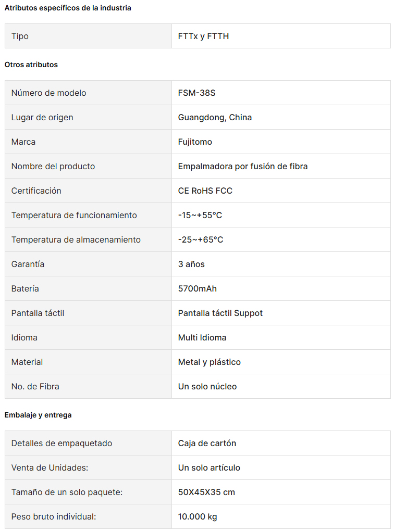Image resolution: width=394 pixels, height=532 pixels.
Task: Click the '5700mAh' battery value
Action: (x=198, y=288)
